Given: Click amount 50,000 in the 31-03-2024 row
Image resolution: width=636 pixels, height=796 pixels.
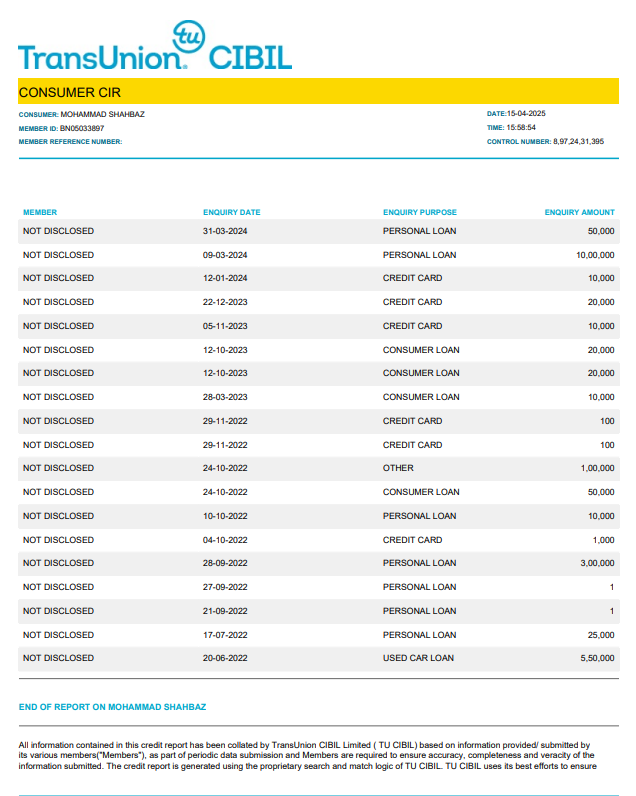Looking at the screenshot, I should pyautogui.click(x=601, y=231).
